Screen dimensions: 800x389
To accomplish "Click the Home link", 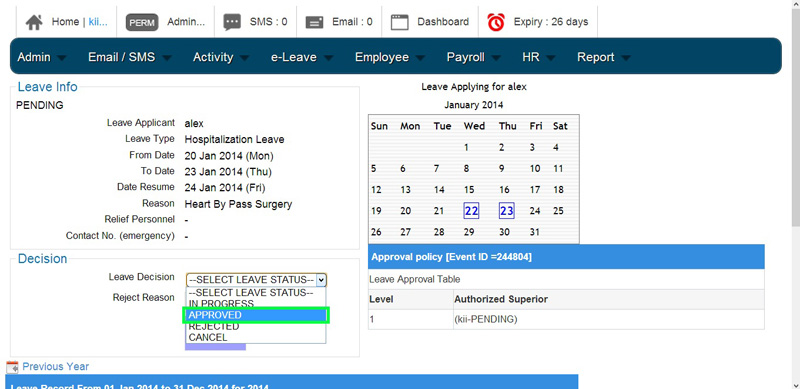I will tap(65, 22).
